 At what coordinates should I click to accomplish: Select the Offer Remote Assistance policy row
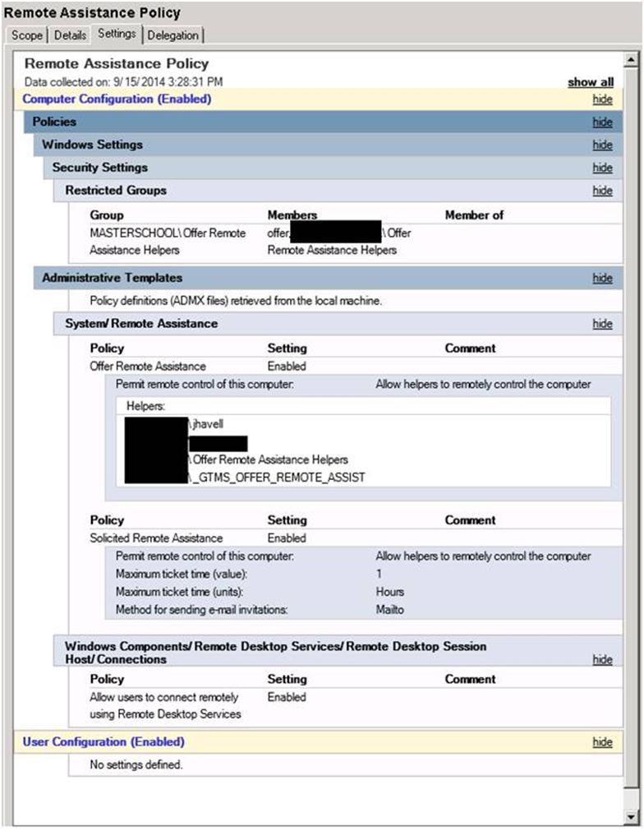click(x=148, y=367)
